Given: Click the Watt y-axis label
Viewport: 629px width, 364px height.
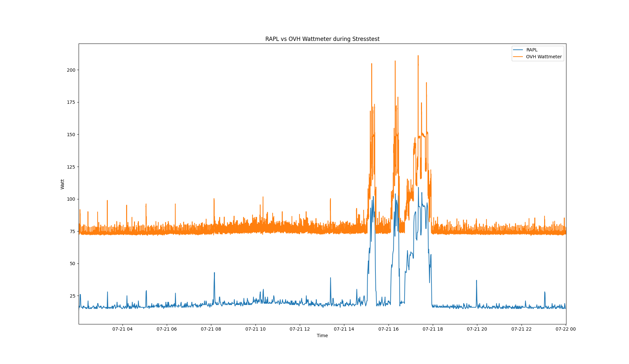Looking at the screenshot, I should click(62, 184).
